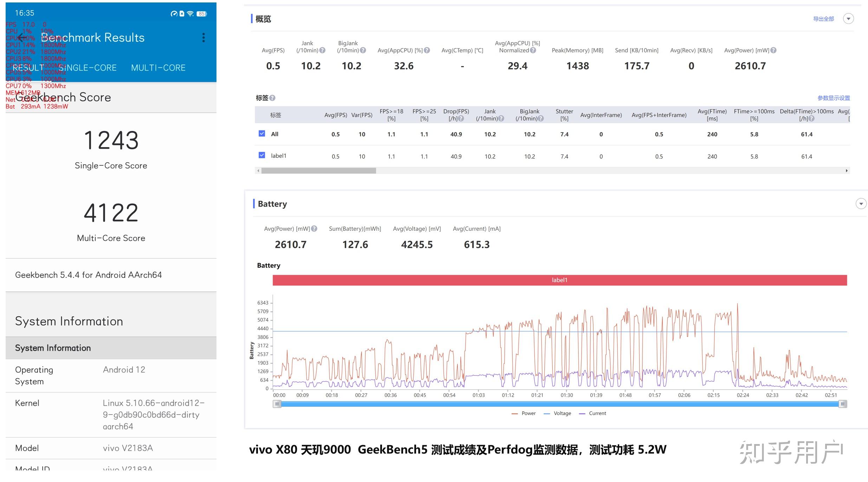Click right arrow of table horizontal scrollbar

point(847,171)
